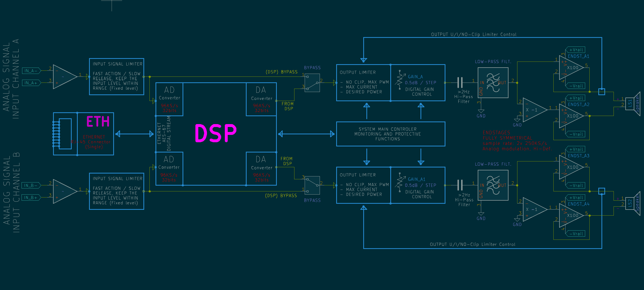Image resolution: width=644 pixels, height=290 pixels.
Task: Select the lower BYPASS switch symbol
Action: coord(312,185)
